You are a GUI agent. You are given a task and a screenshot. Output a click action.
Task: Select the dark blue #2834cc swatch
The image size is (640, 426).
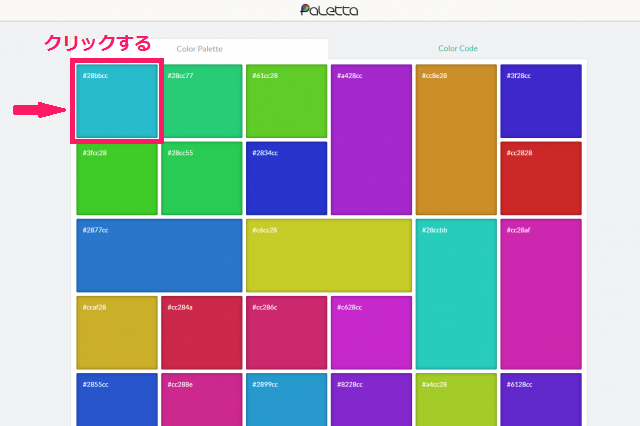point(287,178)
